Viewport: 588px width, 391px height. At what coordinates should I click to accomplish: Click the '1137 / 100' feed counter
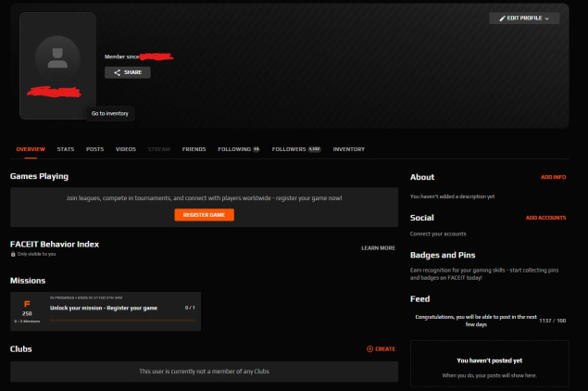553,321
